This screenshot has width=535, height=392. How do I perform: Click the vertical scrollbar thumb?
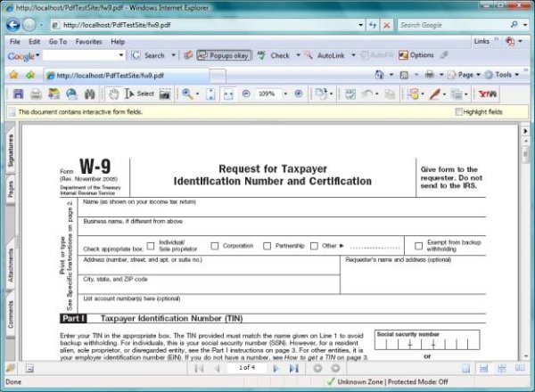(x=525, y=154)
